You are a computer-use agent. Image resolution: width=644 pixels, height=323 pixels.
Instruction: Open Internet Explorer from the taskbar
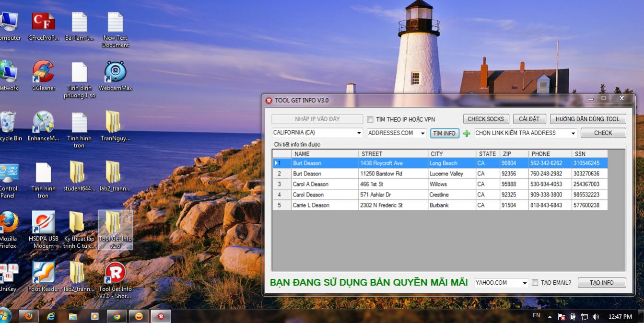click(51, 316)
